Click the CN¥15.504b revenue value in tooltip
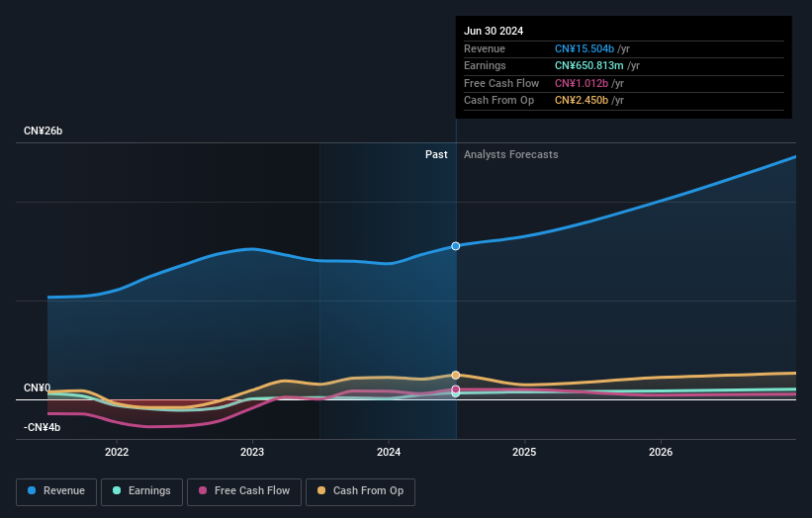812x518 pixels. click(x=585, y=48)
